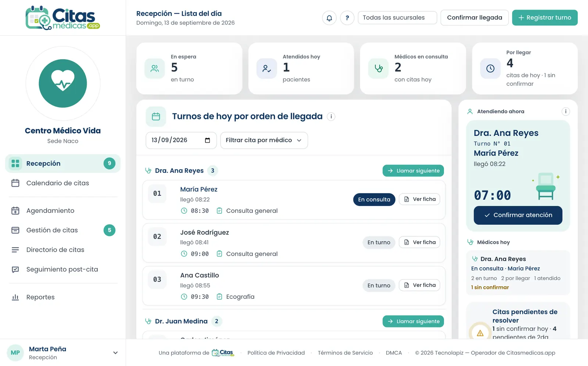Open the notifications bell

[x=329, y=18]
